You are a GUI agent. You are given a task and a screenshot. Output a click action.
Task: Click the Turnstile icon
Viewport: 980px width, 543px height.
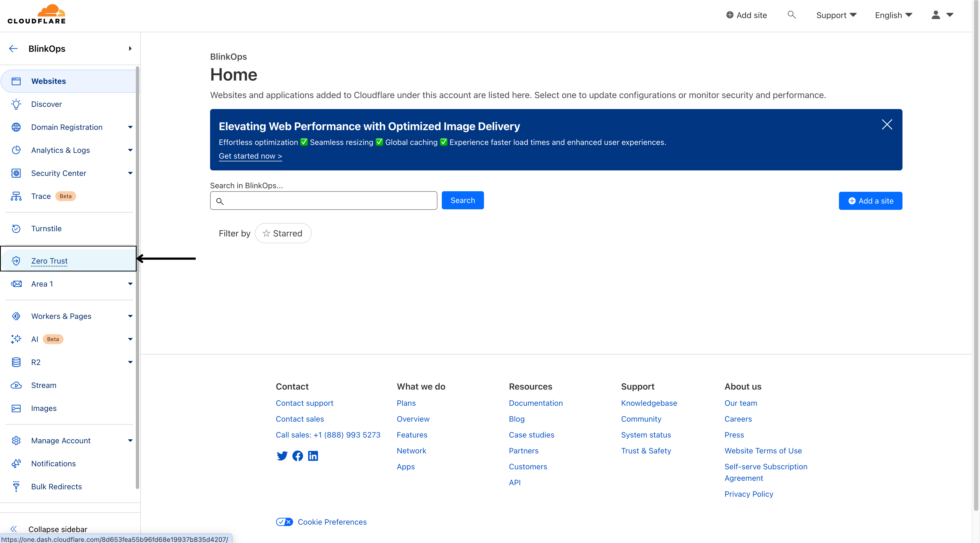click(x=16, y=228)
